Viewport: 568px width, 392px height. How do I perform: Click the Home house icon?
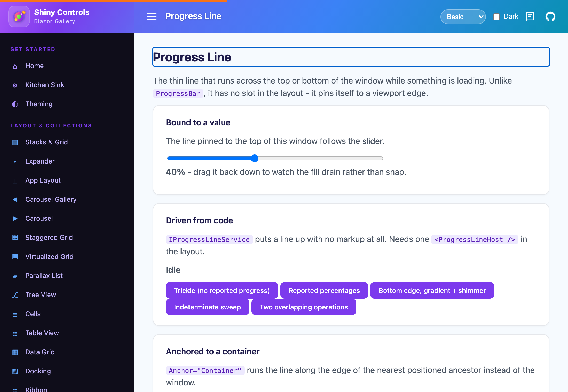[x=15, y=66]
